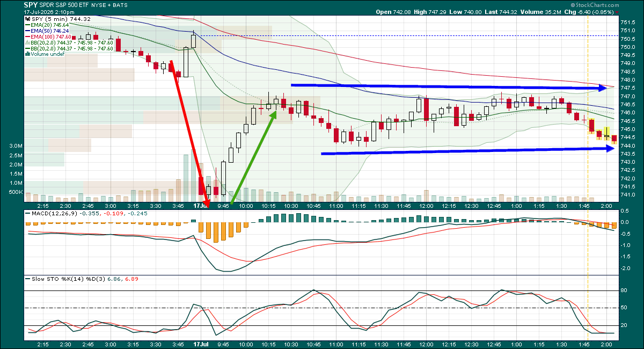Click the High 747.29 value
The height and width of the screenshot is (349, 644).
coord(431,12)
